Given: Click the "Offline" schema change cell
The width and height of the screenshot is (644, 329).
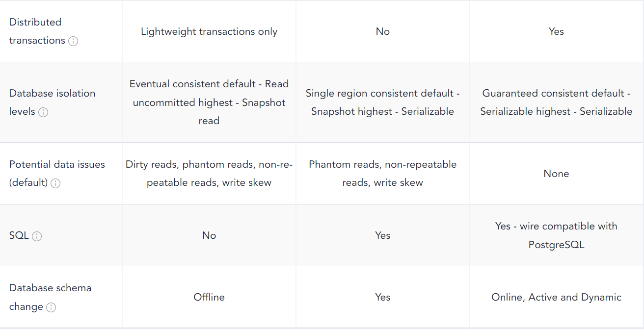Looking at the screenshot, I should pos(209,297).
